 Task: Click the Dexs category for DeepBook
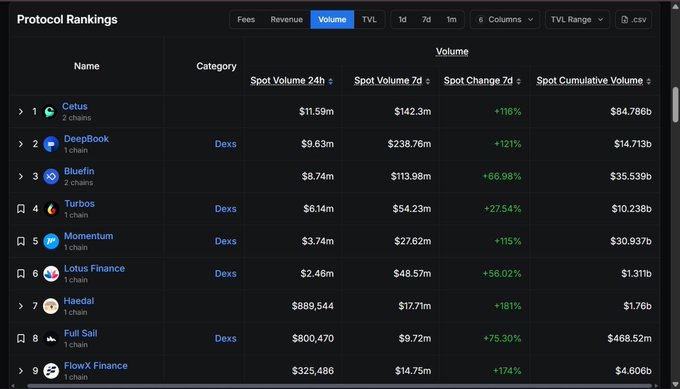click(x=226, y=144)
